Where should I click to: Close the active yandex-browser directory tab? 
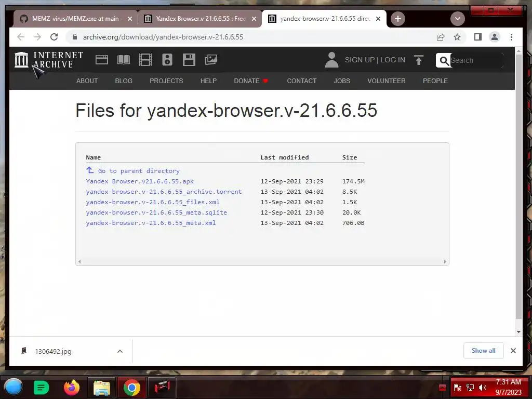tap(378, 19)
